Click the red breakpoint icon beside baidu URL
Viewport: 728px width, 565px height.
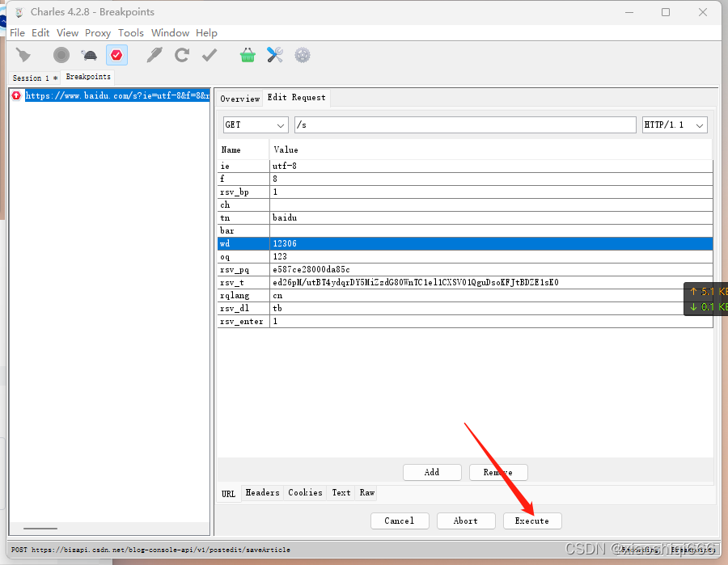click(17, 95)
